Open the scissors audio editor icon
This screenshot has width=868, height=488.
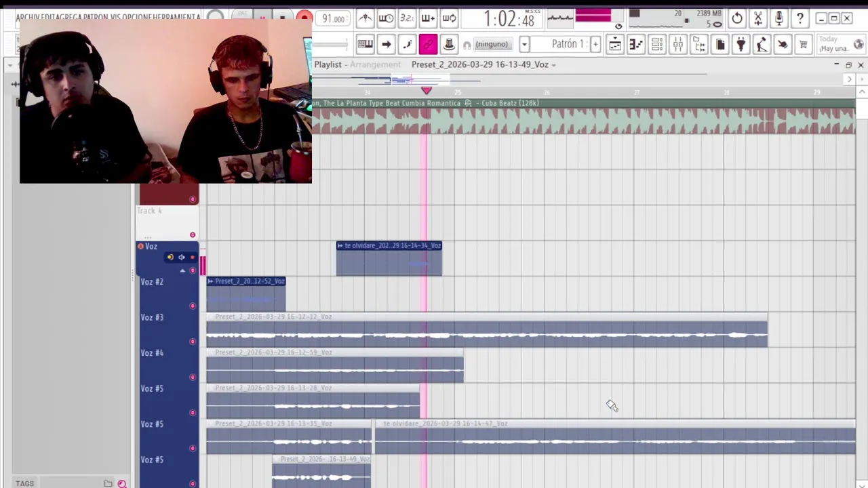tap(758, 18)
